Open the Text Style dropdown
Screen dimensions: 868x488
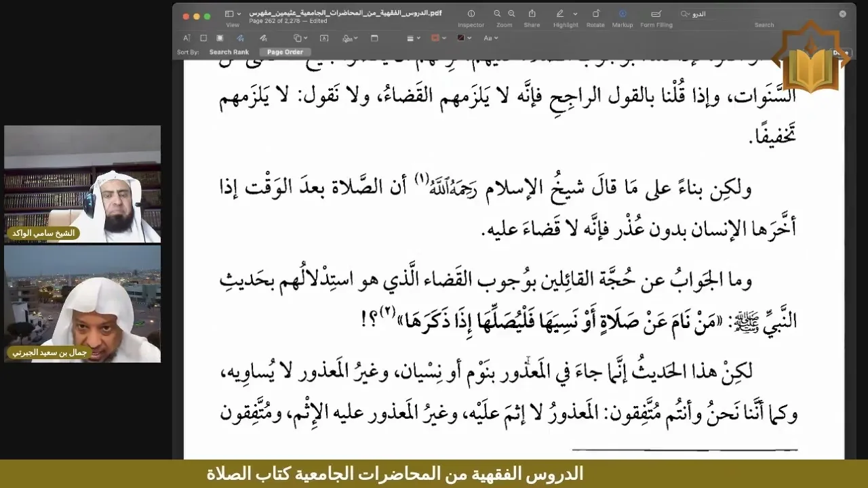(x=490, y=39)
